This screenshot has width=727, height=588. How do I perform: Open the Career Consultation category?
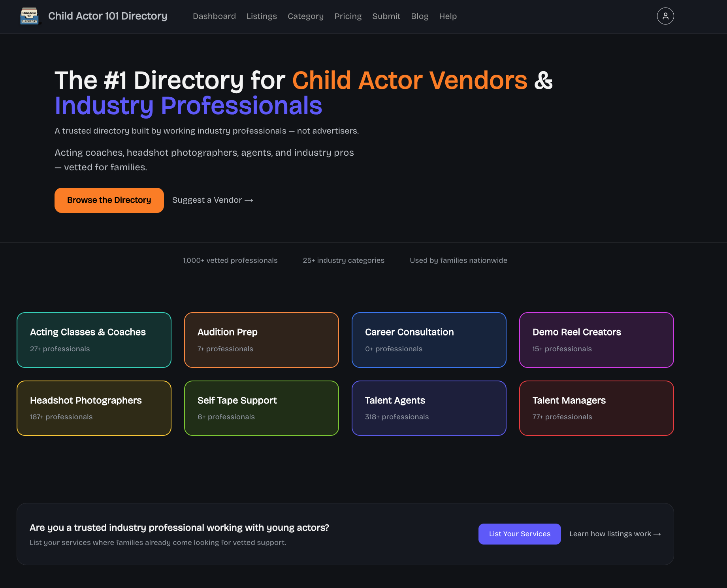pos(429,340)
